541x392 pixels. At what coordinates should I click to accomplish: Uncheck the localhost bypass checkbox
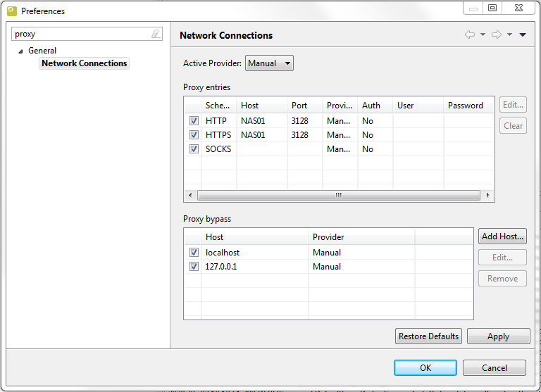(x=194, y=253)
